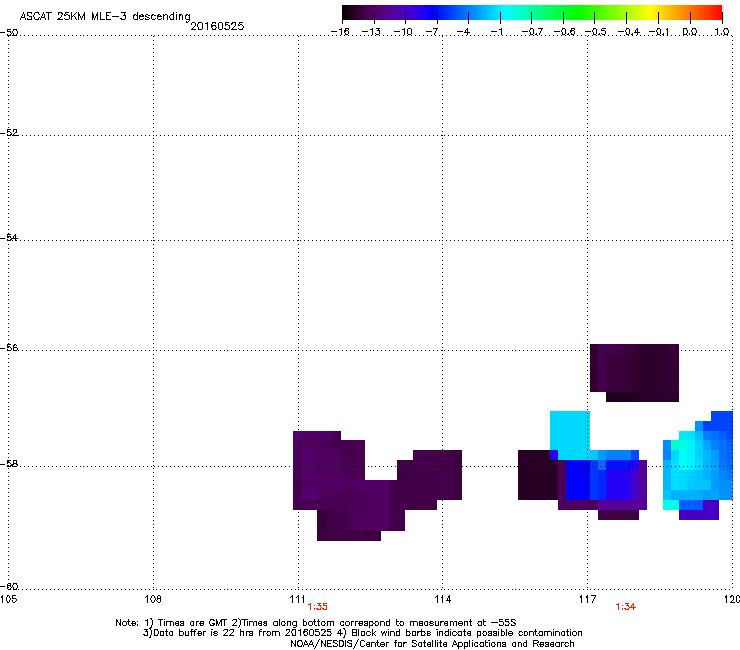
Task: Select the 20160525 date label
Action: [217, 26]
